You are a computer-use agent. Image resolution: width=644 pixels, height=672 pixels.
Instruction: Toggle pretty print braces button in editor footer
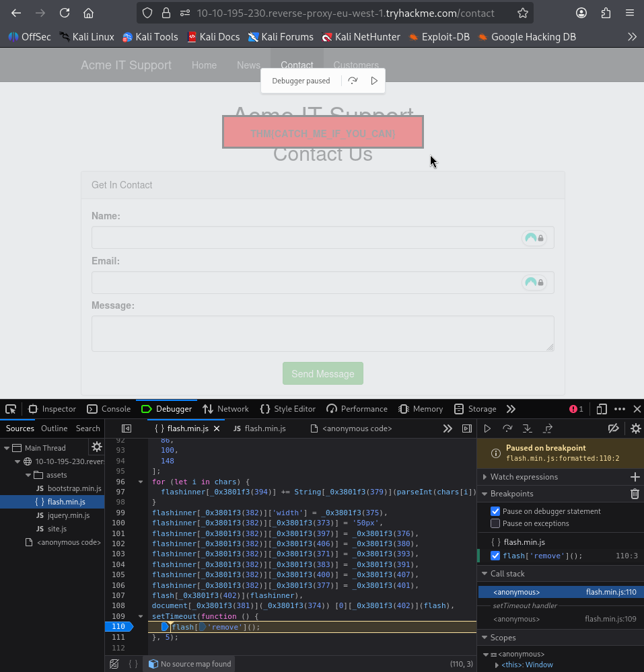(133, 664)
